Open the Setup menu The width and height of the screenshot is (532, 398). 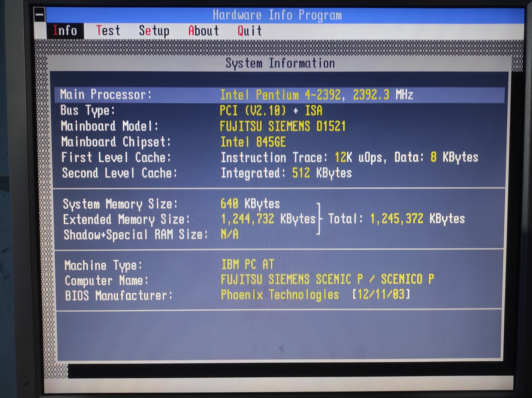(154, 31)
